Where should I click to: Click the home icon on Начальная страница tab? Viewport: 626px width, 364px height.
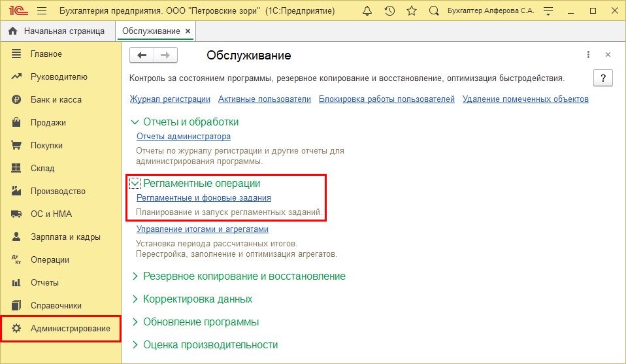(x=13, y=31)
